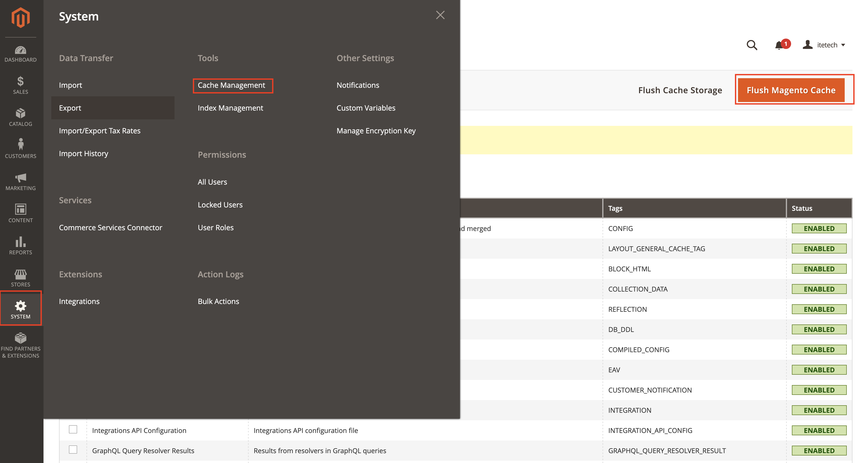This screenshot has width=868, height=463.
Task: Click the Magento logo
Action: (20, 18)
